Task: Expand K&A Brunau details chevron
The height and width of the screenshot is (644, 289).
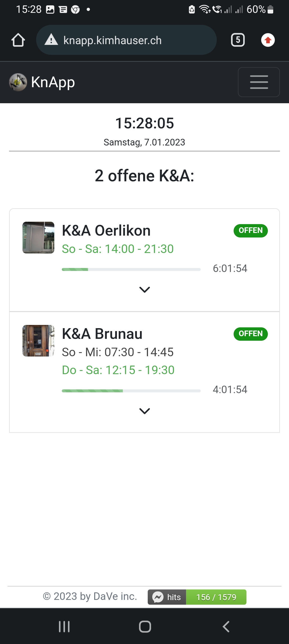Action: pos(144,411)
